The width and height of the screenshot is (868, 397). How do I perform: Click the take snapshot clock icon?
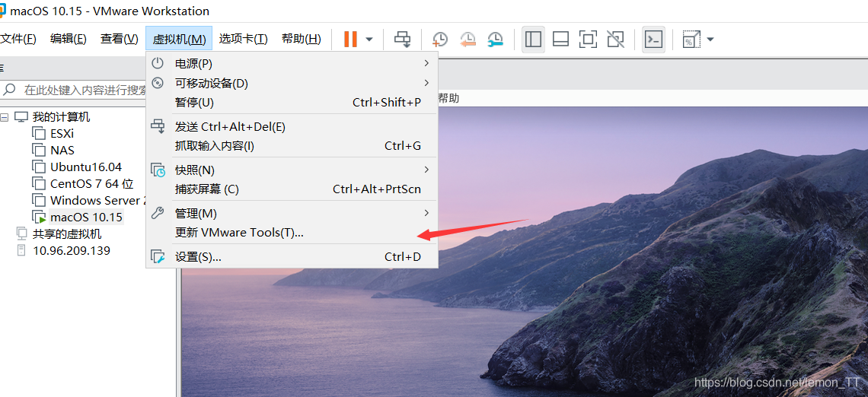click(x=440, y=40)
